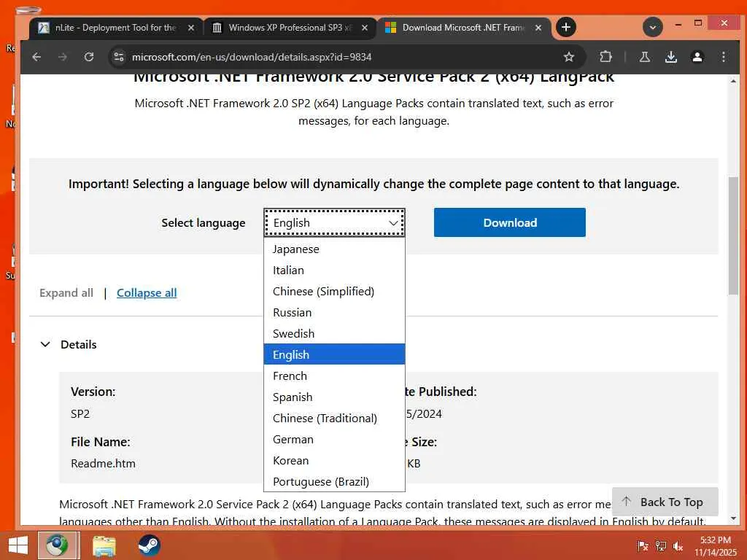Choose French from the language list
This screenshot has width=747, height=560.
tap(334, 376)
